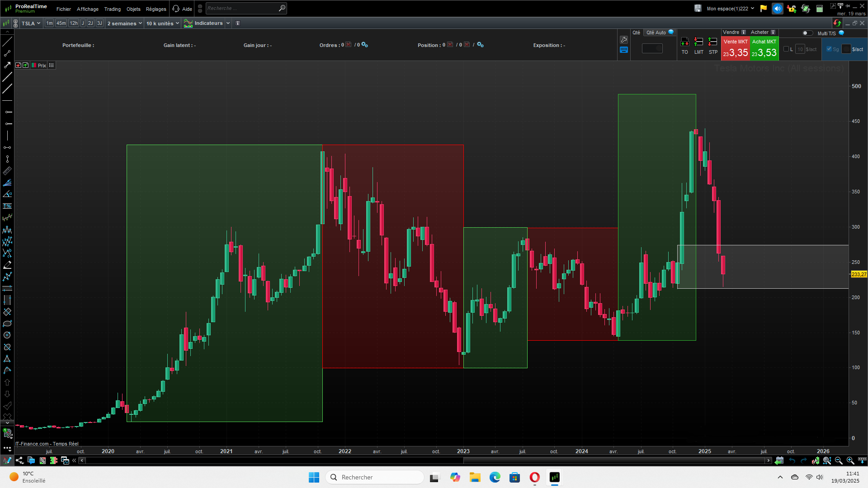Open trading settings wrench icon
Screen dimensions: 868x488
[x=624, y=40]
